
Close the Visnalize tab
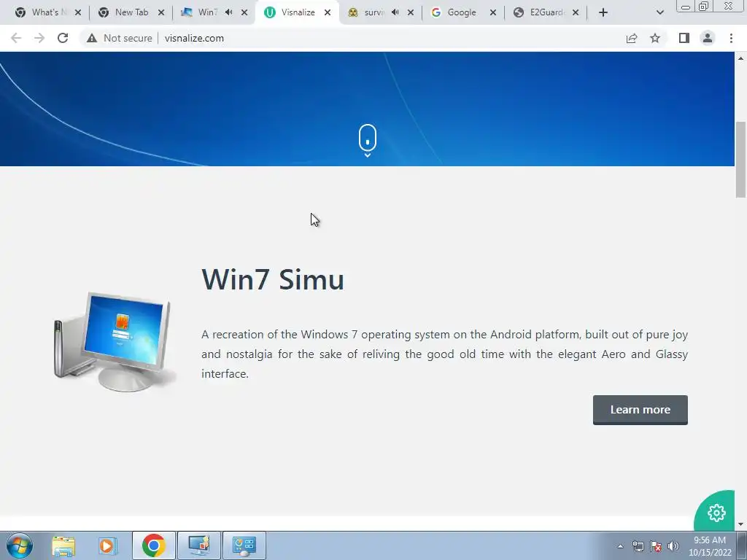(x=328, y=12)
